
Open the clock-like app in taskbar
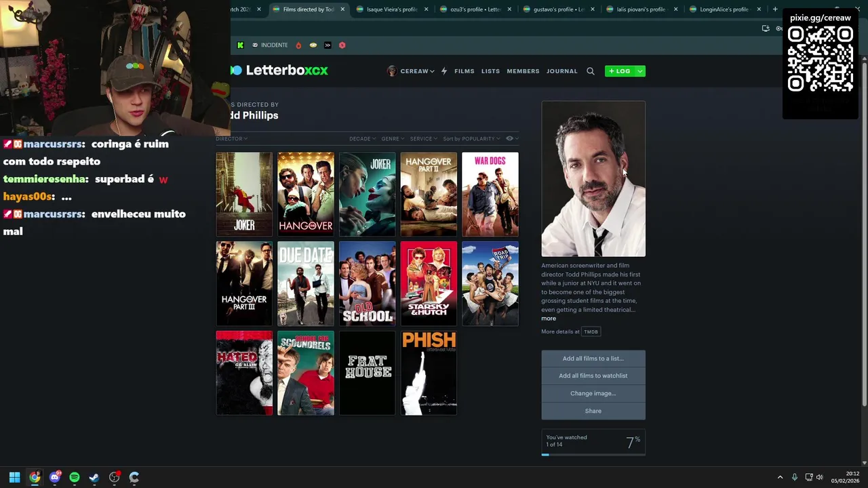click(x=115, y=477)
